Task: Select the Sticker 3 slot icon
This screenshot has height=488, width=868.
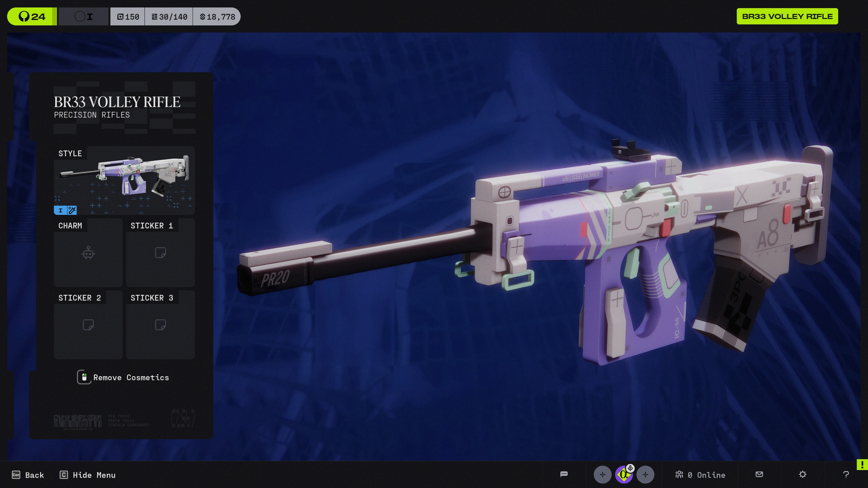Action: (x=160, y=324)
